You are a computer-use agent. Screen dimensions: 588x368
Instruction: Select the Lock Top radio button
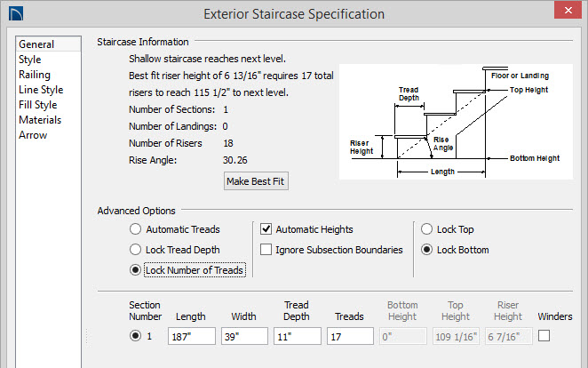click(427, 229)
